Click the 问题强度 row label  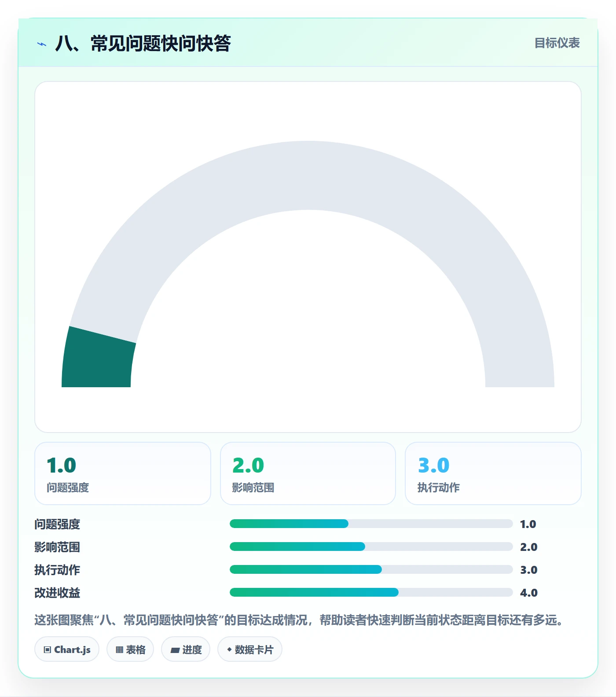click(x=57, y=524)
